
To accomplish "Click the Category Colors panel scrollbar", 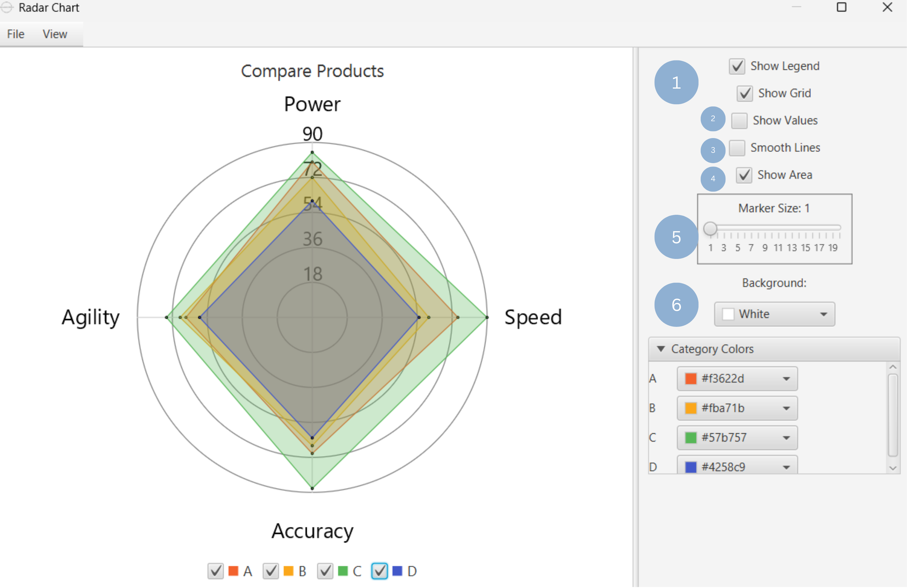I will [x=893, y=415].
